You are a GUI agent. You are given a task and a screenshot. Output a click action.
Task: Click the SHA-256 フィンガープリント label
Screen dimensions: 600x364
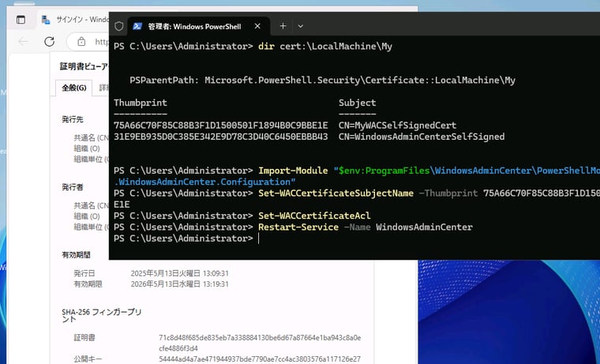[x=102, y=315]
